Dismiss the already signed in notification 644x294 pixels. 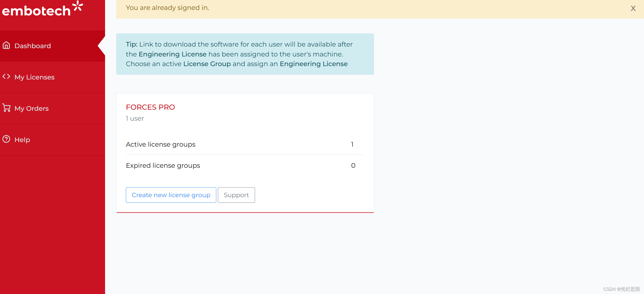pos(633,9)
